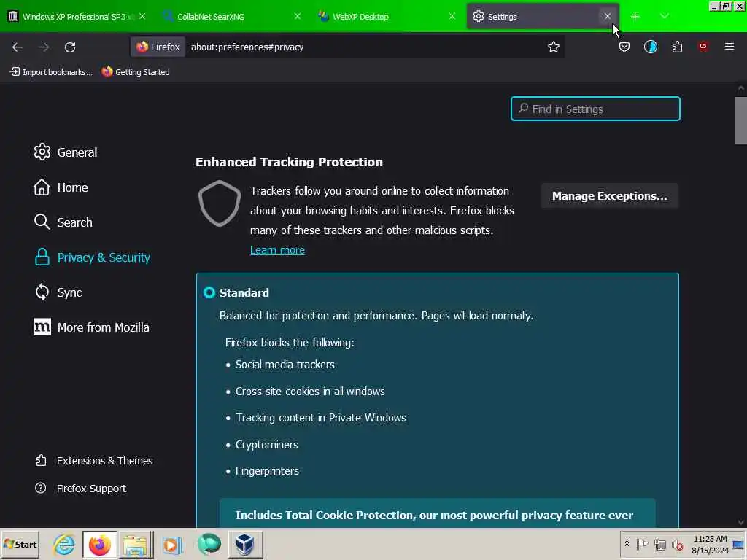Bookmark this page with the star icon
Viewport: 747px width, 560px height.
(553, 47)
